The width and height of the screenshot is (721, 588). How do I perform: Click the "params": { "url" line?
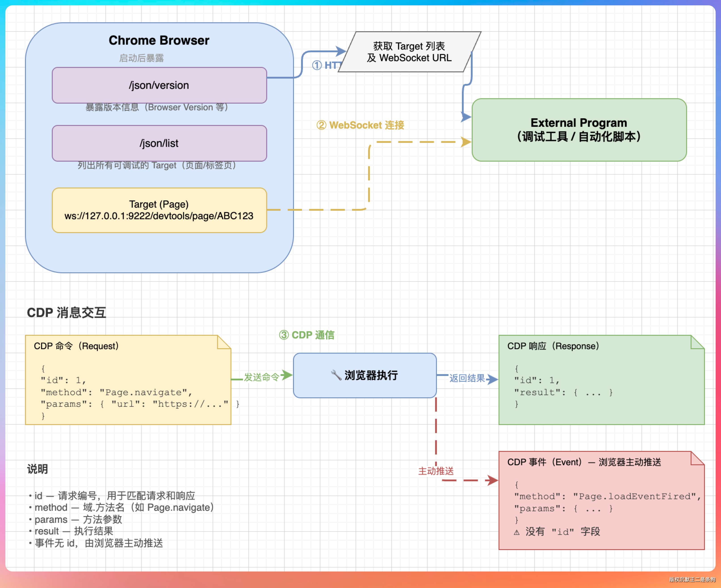click(x=140, y=404)
